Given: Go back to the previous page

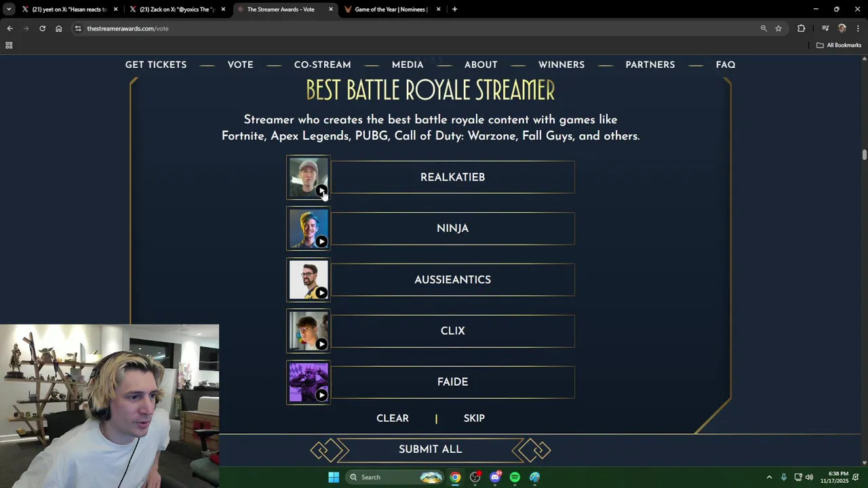Looking at the screenshot, I should coord(9,28).
